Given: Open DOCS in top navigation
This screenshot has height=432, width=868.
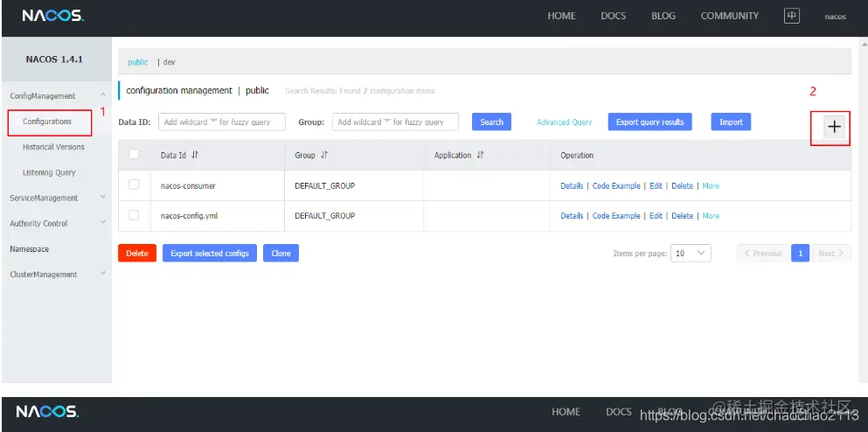Looking at the screenshot, I should 614,16.
